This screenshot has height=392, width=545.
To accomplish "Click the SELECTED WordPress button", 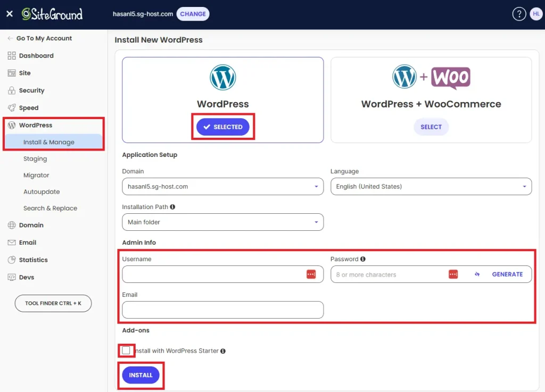I will [x=223, y=127].
